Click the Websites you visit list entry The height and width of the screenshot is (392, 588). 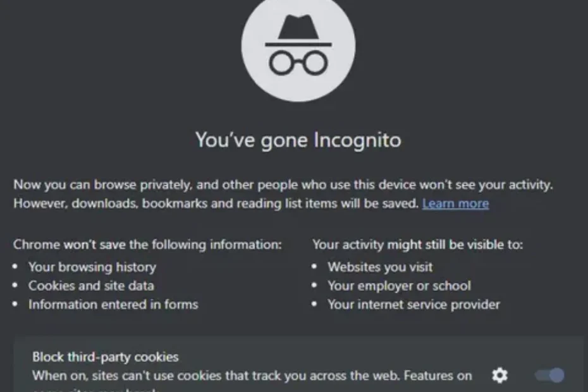[x=380, y=267]
